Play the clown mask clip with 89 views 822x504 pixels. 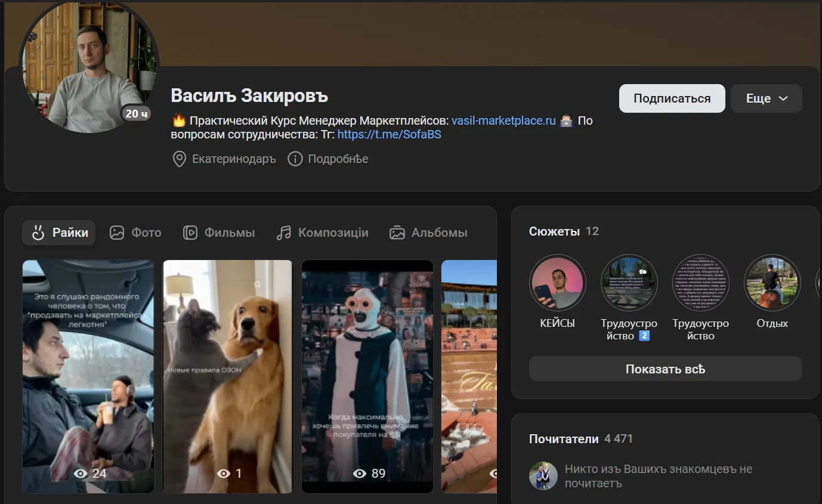tap(367, 376)
